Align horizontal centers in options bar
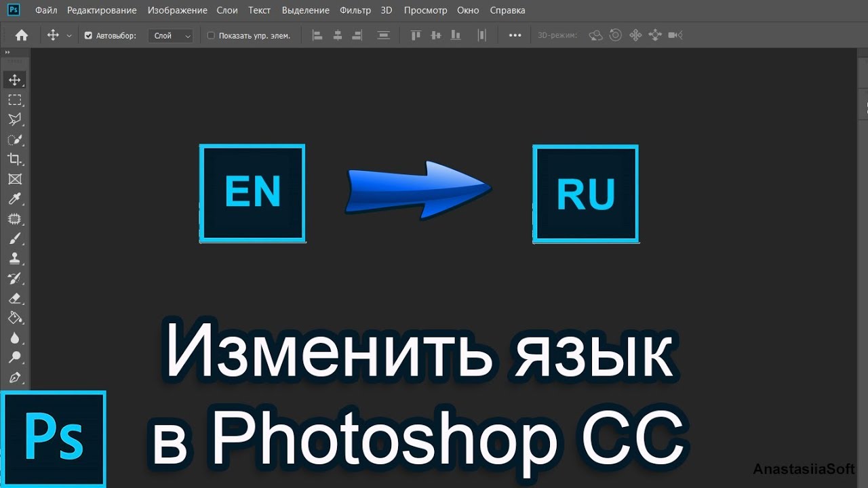The height and width of the screenshot is (488, 868). 337,35
